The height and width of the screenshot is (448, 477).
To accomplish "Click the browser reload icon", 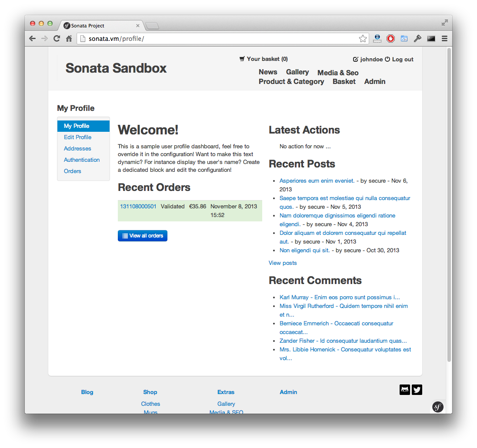I will click(57, 39).
